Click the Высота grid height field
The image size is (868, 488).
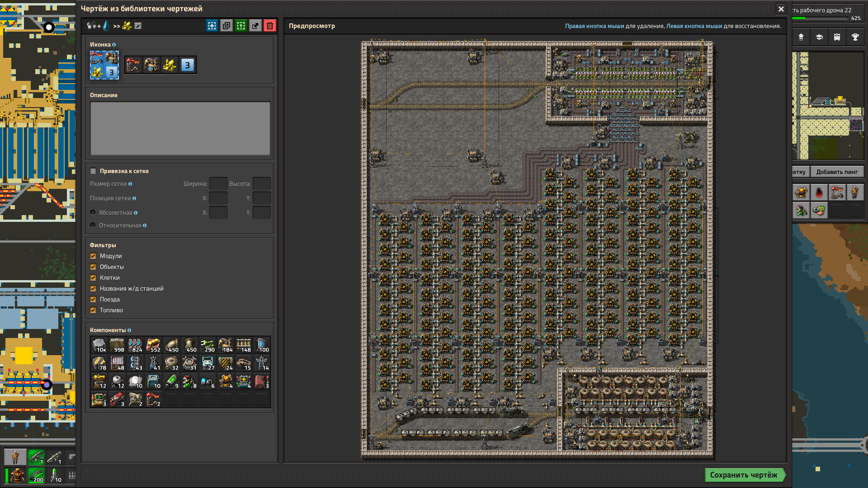click(x=261, y=184)
